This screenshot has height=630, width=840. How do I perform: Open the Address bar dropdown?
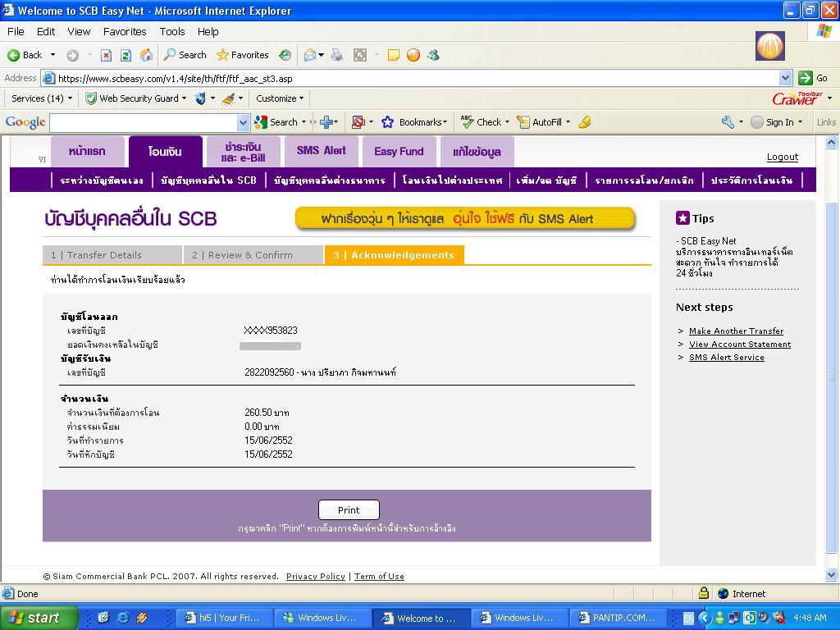click(x=785, y=78)
